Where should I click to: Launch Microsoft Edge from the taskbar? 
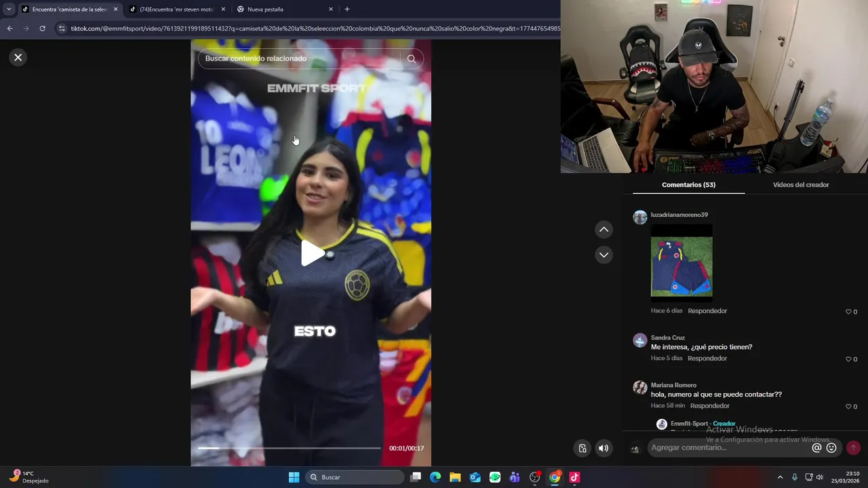pyautogui.click(x=435, y=477)
